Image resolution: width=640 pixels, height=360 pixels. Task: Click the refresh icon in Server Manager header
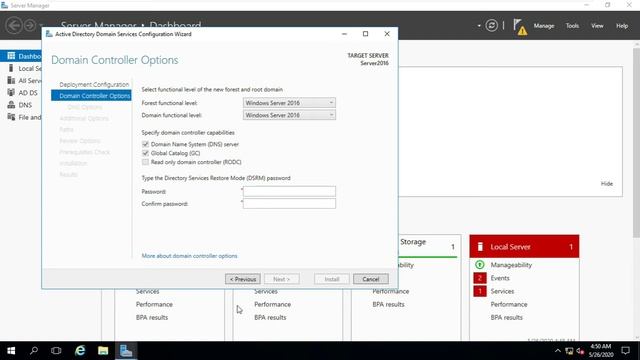(x=491, y=26)
